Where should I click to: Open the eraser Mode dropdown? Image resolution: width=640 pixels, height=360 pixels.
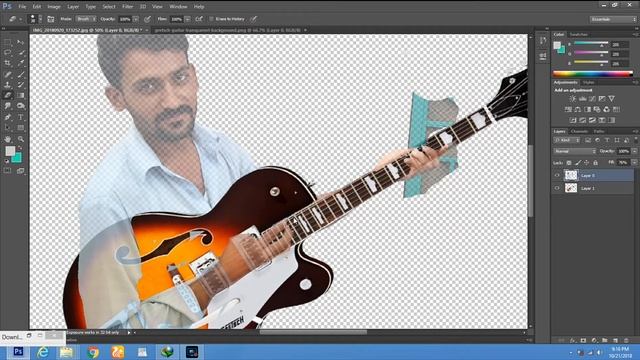coord(86,19)
